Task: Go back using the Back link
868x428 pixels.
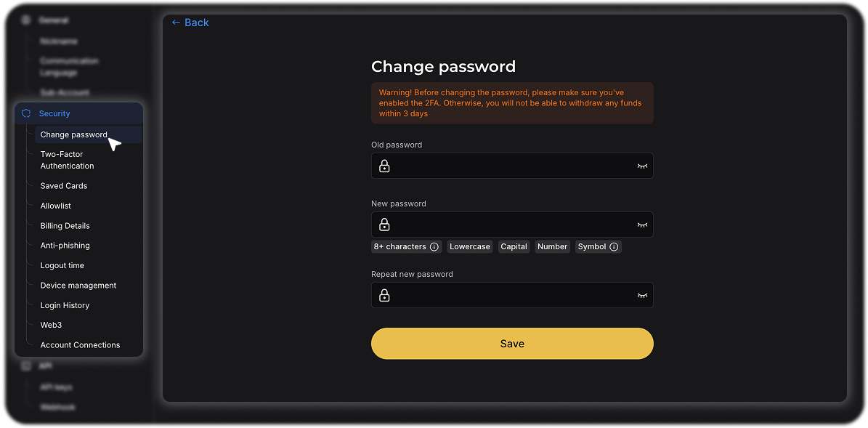Action: (x=190, y=23)
